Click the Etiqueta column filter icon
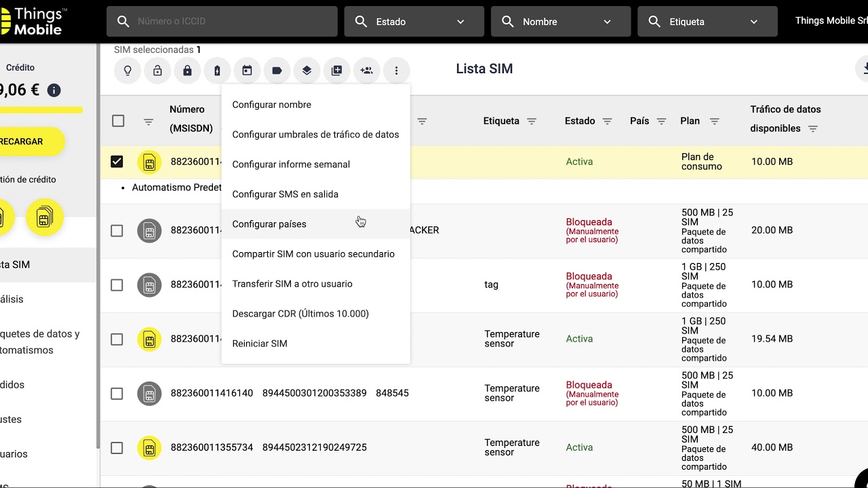 [532, 121]
